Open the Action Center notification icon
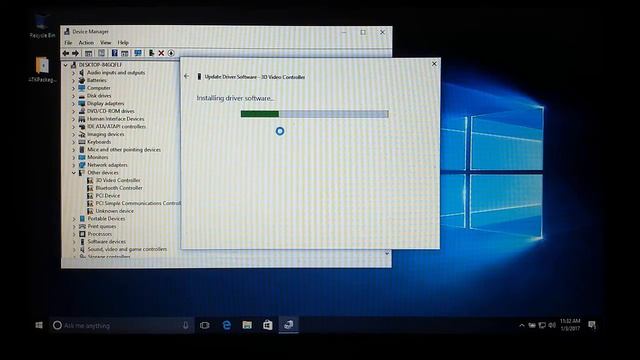640x360 pixels. click(592, 325)
